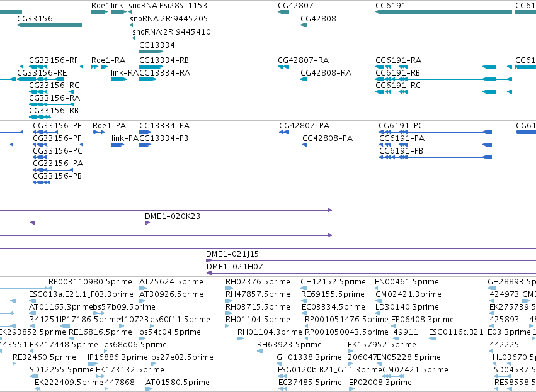Image resolution: width=536 pixels, height=392 pixels.
Task: Select the RH47857.5prime EST label
Action: (x=258, y=294)
